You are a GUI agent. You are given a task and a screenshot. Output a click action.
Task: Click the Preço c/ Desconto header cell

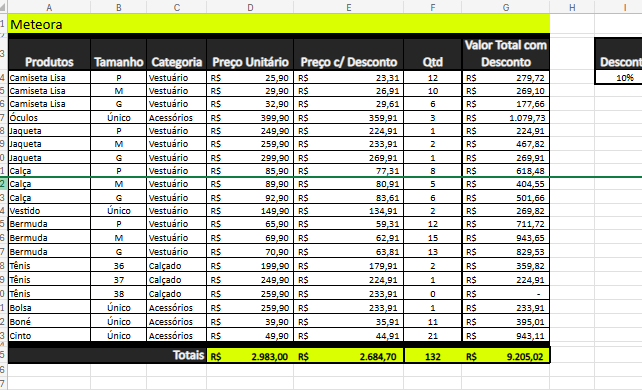pyautogui.click(x=349, y=54)
